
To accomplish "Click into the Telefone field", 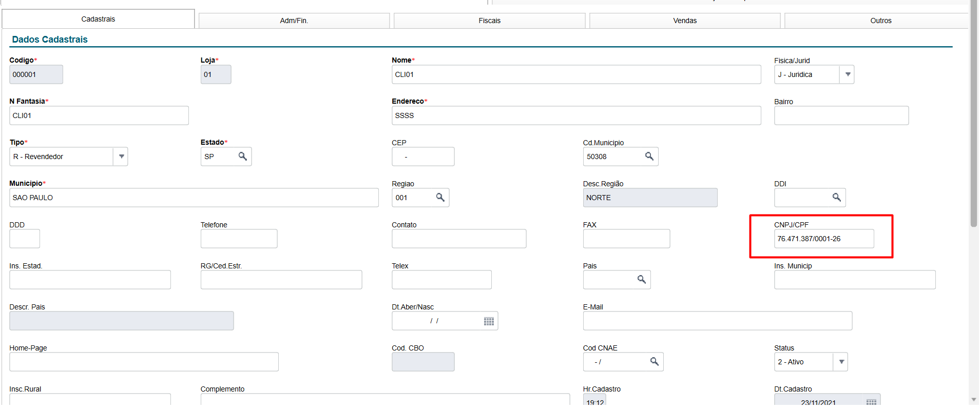I will pos(239,239).
